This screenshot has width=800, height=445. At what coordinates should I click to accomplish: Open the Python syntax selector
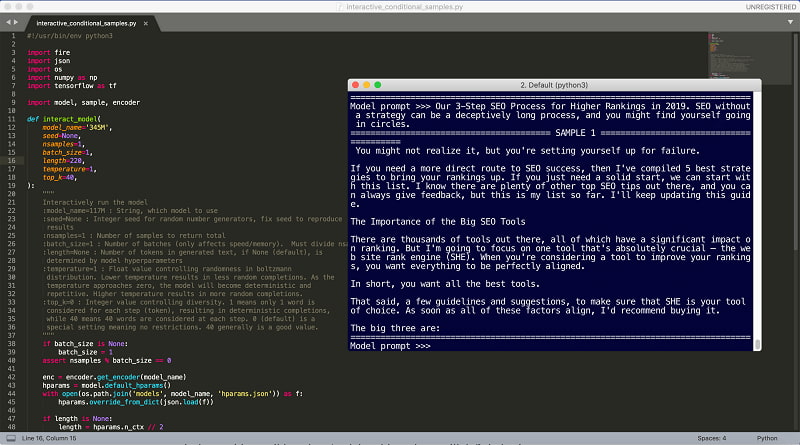(x=766, y=437)
